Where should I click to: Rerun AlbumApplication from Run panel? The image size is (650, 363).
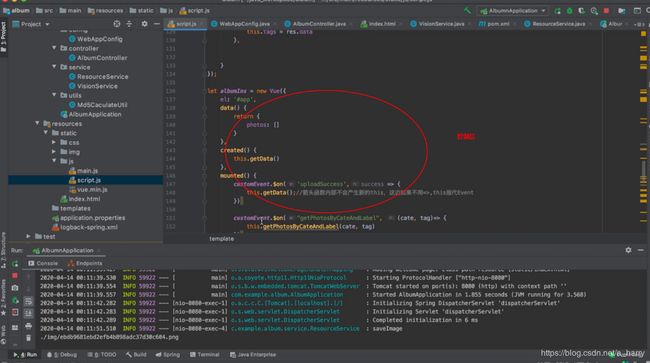coord(15,264)
